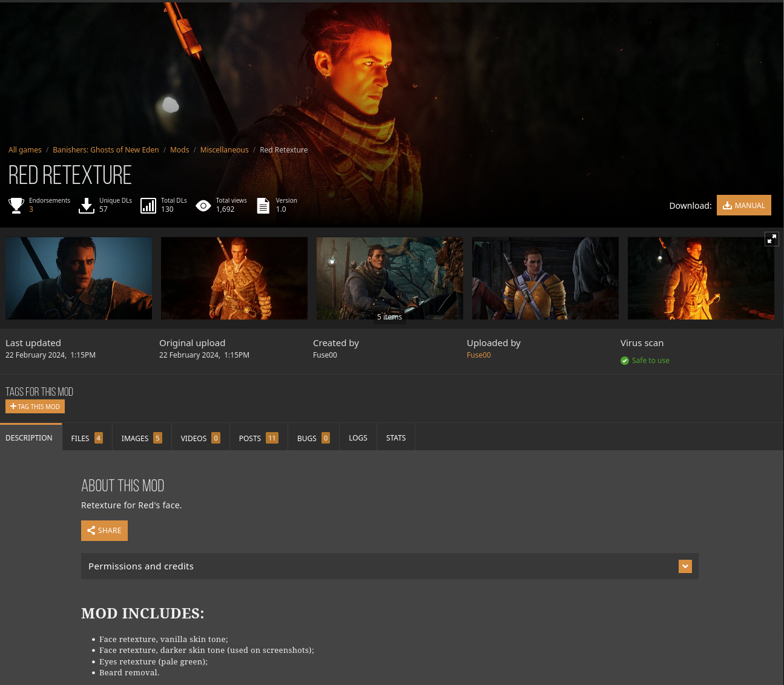
Task: Open the blue-lit face close-up thumbnail
Action: 79,278
